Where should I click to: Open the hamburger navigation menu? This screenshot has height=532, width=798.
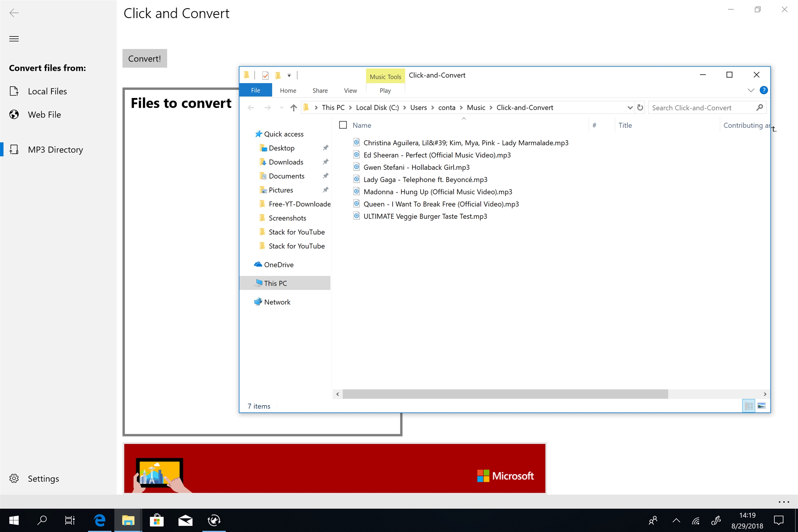[x=14, y=39]
